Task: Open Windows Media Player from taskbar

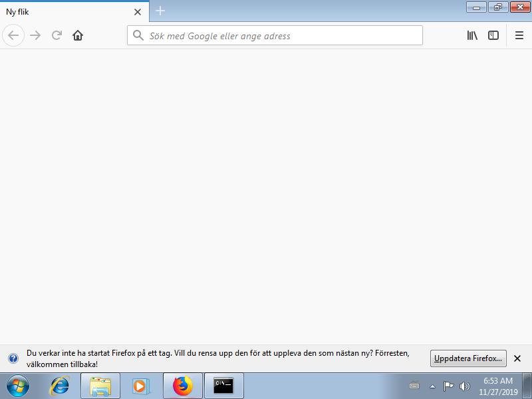Action: click(x=140, y=386)
